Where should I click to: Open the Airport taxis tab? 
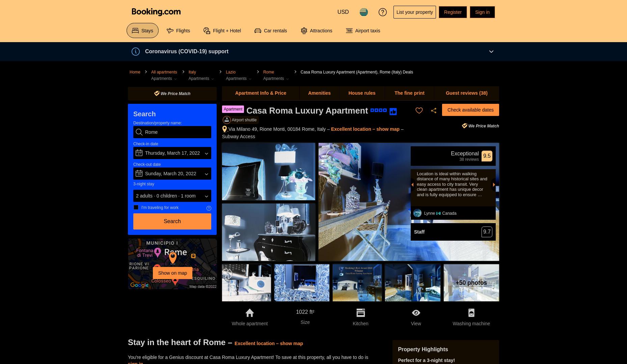pos(363,31)
